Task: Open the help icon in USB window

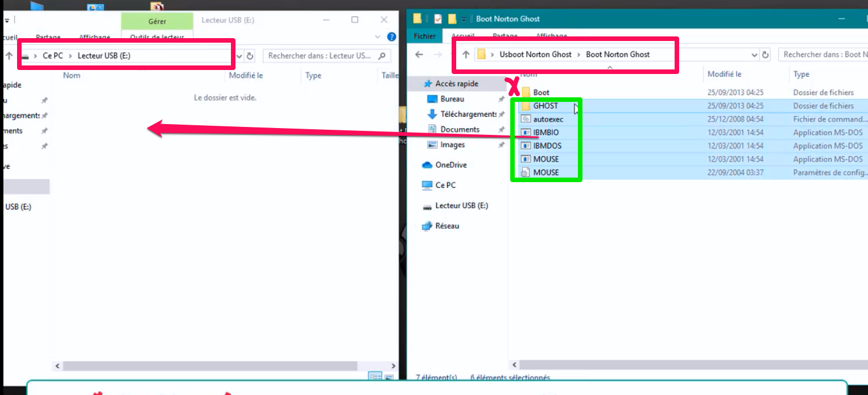Action: click(x=391, y=37)
